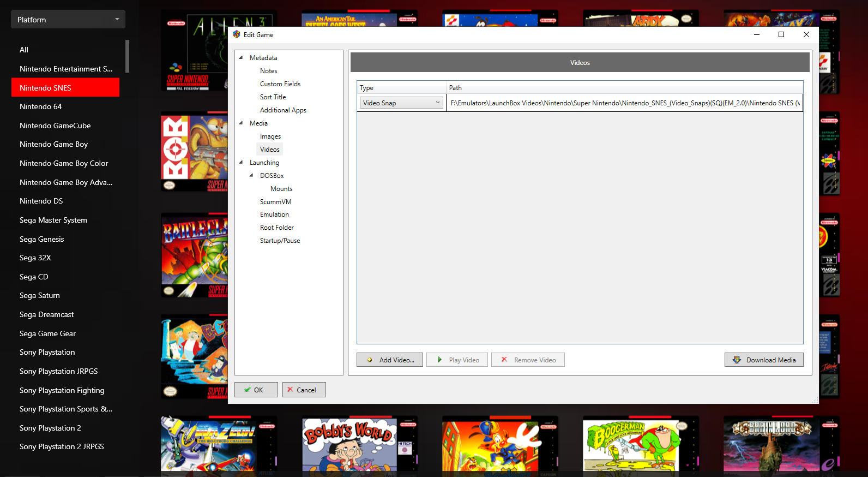Select Sony Playstation 2 platform
The image size is (868, 477).
[65, 428]
